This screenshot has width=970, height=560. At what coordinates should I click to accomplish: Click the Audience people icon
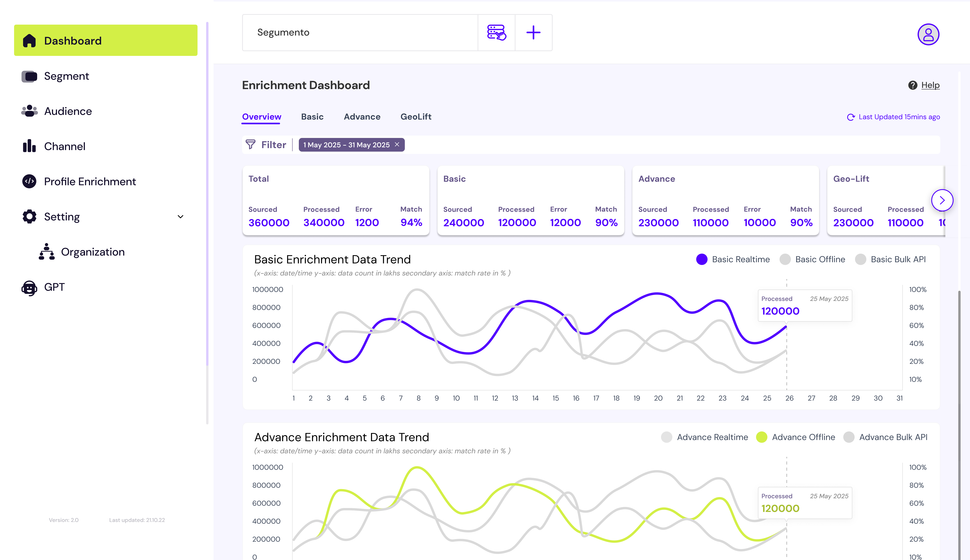click(x=29, y=111)
